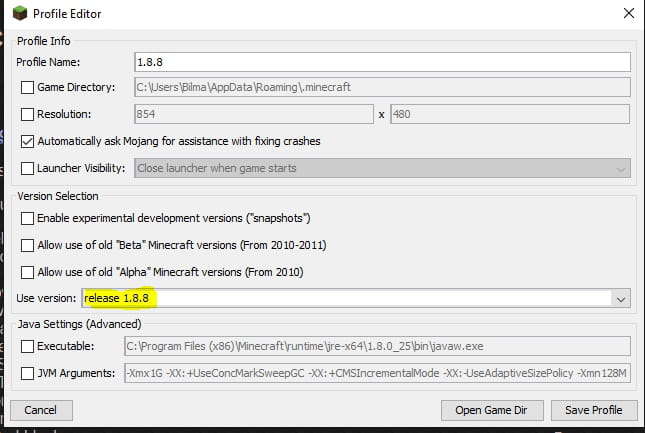Enable the Java Executable checkbox
The height and width of the screenshot is (433, 645).
[x=27, y=346]
